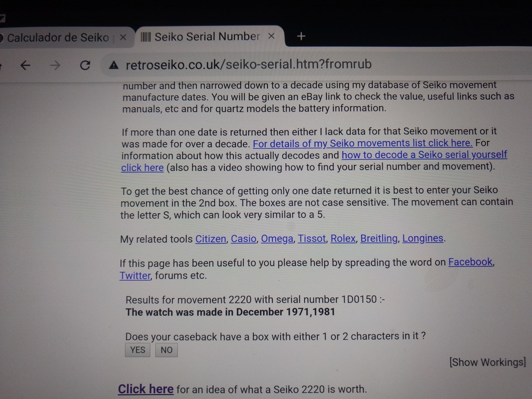Open the Breitling related tool link
Viewport: 532px width, 399px height.
pos(378,238)
